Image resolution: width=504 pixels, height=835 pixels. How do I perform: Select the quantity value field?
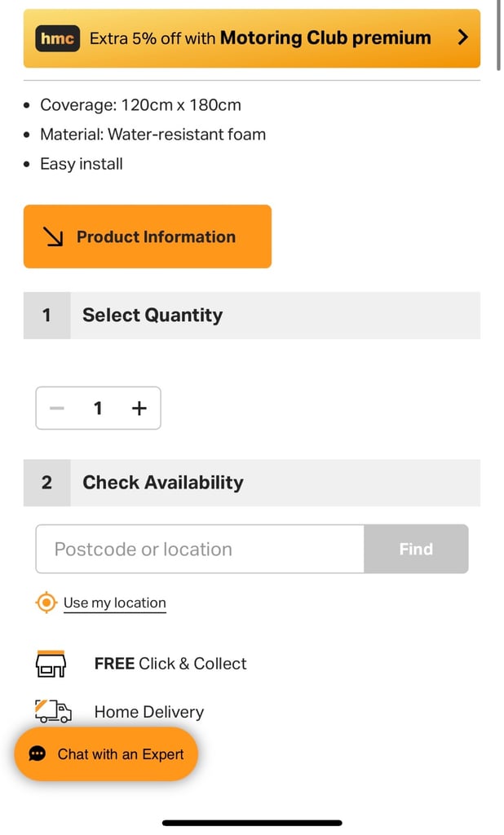pos(98,409)
